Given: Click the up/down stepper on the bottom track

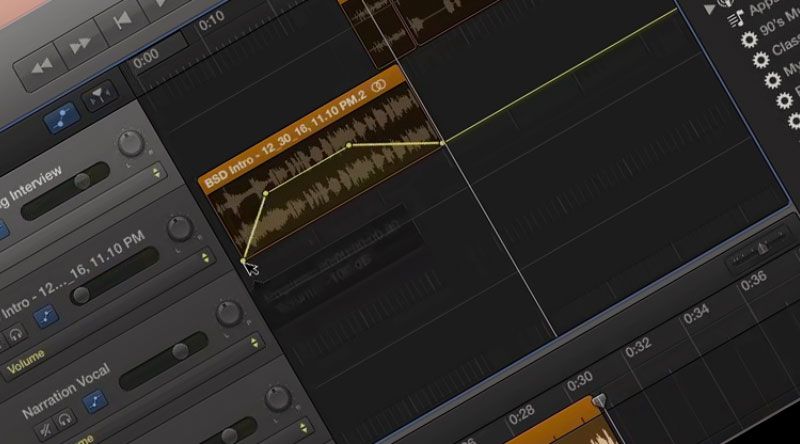Looking at the screenshot, I should pyautogui.click(x=304, y=428).
